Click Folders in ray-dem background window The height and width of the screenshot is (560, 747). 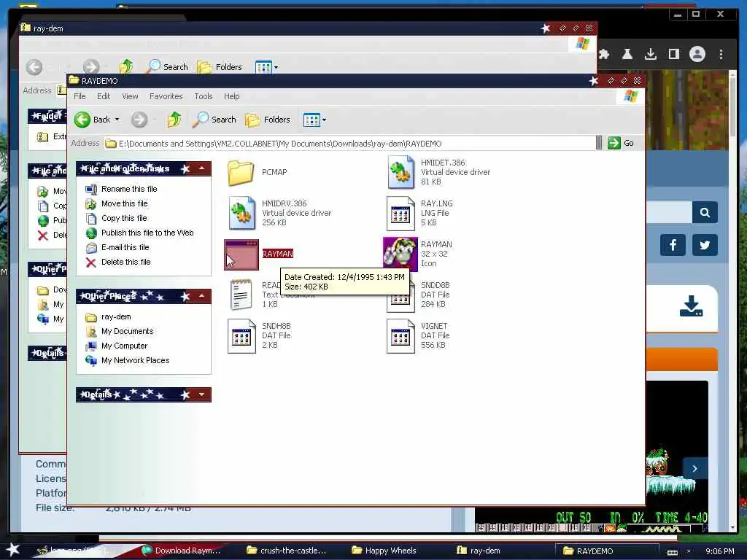pos(220,67)
